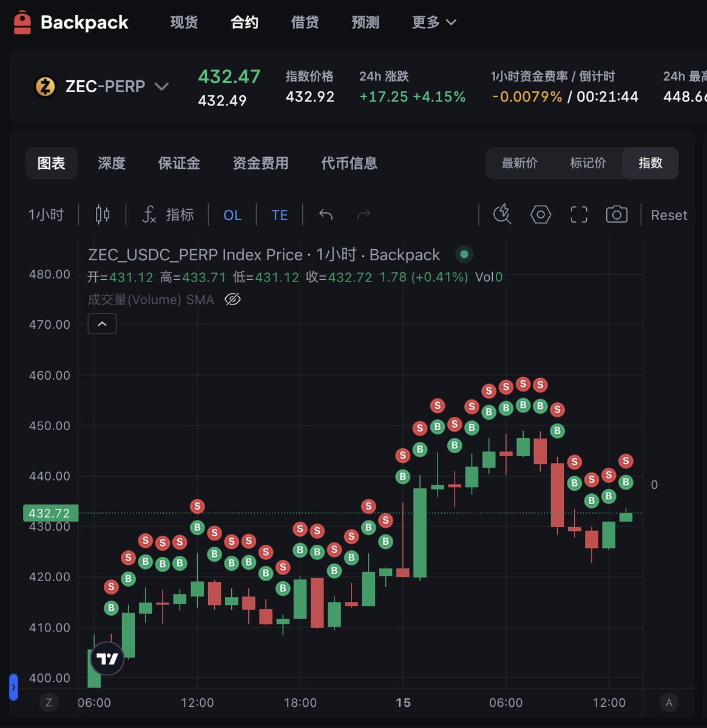Take a chart snapshot with camera icon
707x728 pixels.
[x=617, y=215]
